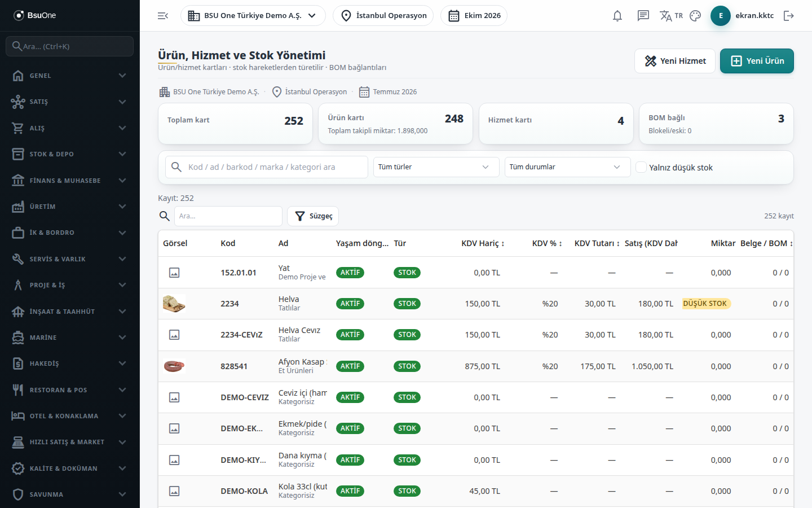Image resolution: width=812 pixels, height=508 pixels.
Task: Focus the Kod / ad / barkod search field
Action: point(267,167)
